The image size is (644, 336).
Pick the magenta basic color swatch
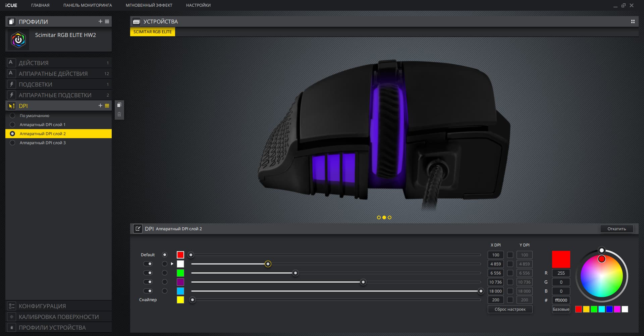[617, 309]
